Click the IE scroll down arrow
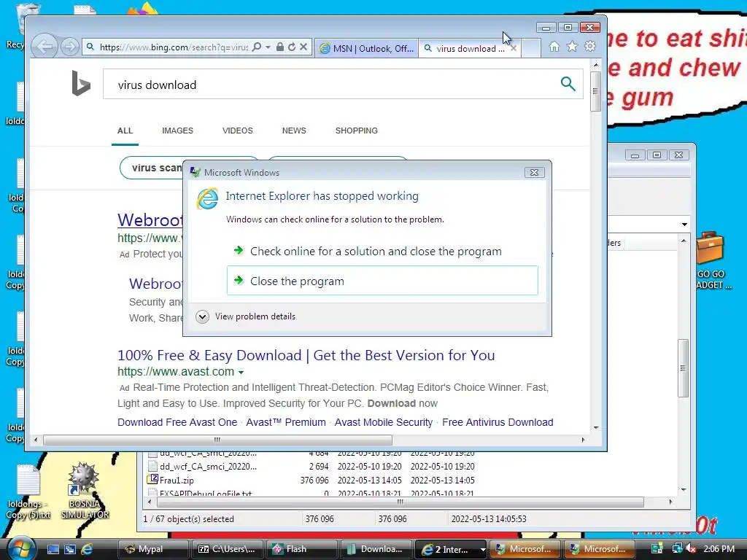Image resolution: width=747 pixels, height=560 pixels. pyautogui.click(x=595, y=427)
